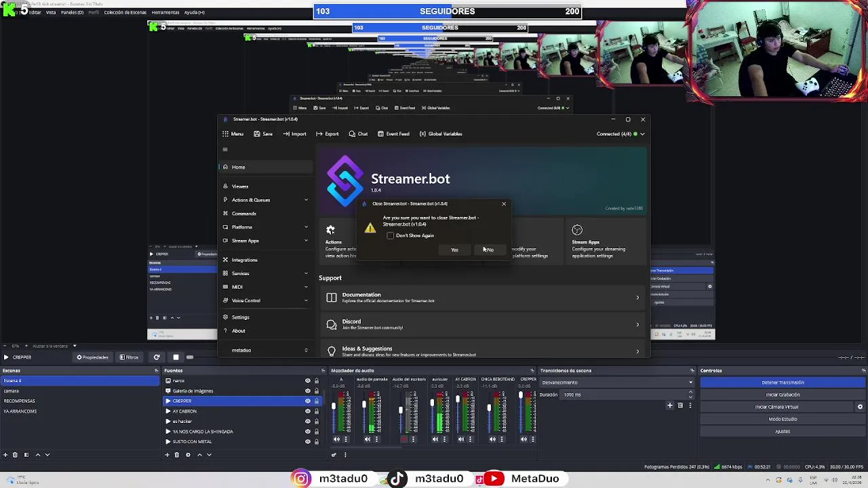
Task: Click Filtros button in OBS source toolbar
Action: 129,357
